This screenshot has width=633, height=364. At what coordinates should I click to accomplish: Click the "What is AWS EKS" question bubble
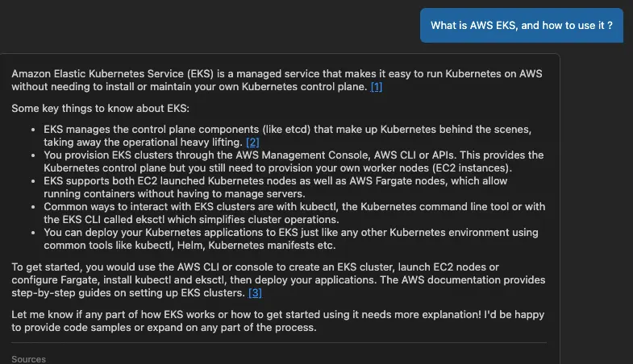(522, 26)
